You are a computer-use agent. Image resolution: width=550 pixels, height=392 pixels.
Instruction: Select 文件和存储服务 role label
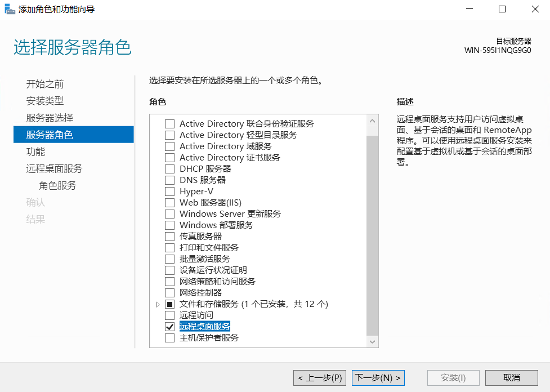click(x=253, y=304)
